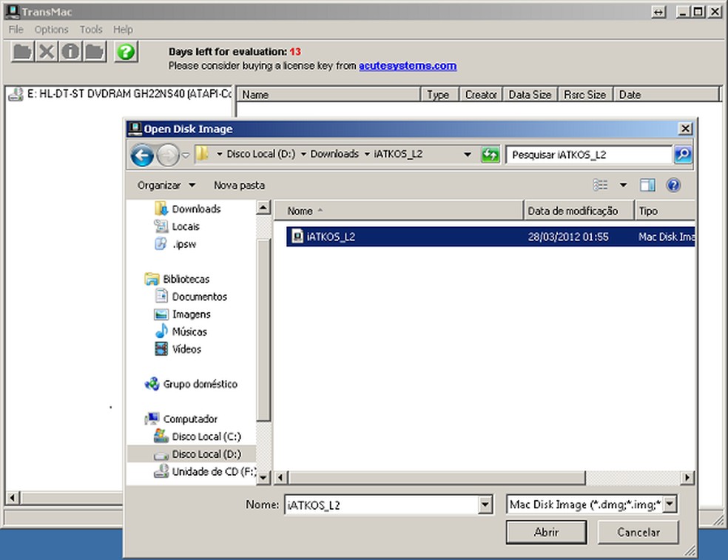Click TransMac open folder toolbar icon

point(22,52)
